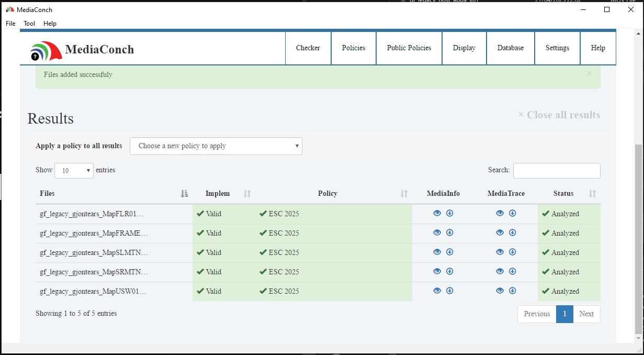The height and width of the screenshot is (355, 644).
Task: Download MediaTrace for MapSRMTN file
Action: tap(512, 271)
